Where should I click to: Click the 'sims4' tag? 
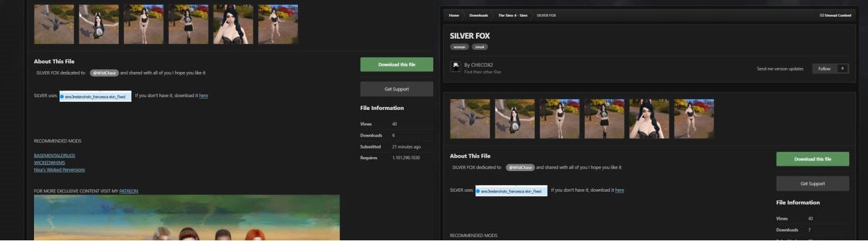tap(479, 47)
